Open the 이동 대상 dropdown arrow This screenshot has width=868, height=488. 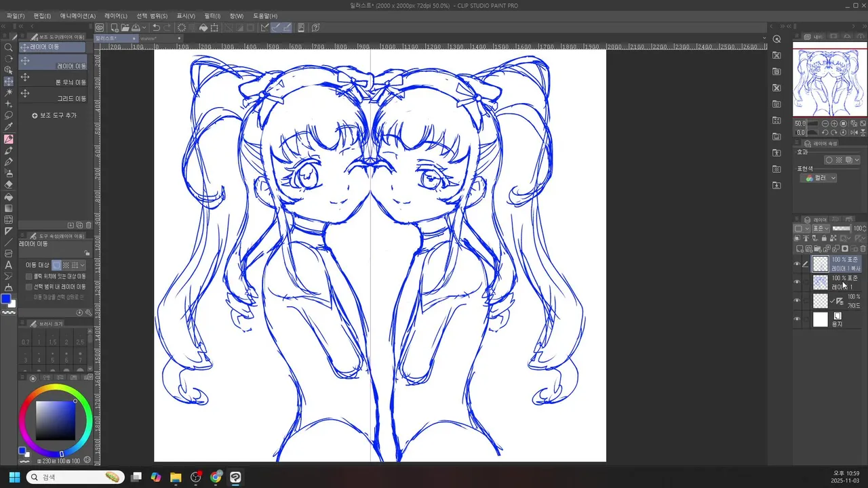click(x=83, y=265)
